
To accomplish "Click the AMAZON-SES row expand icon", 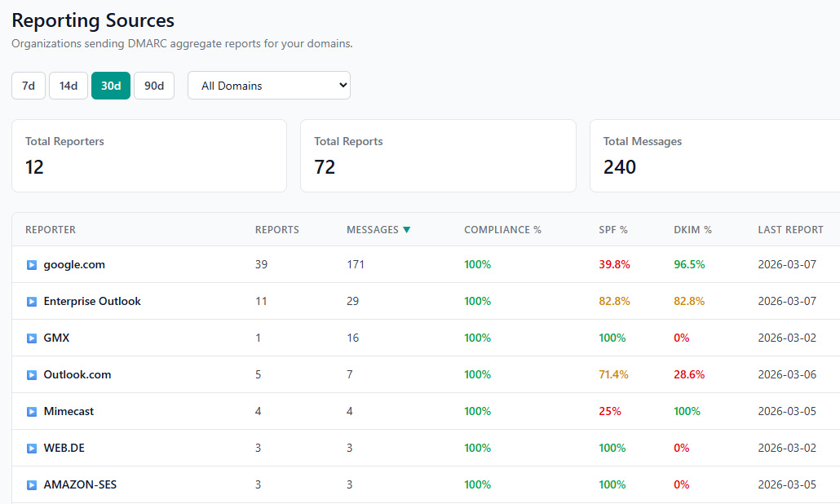I will [32, 485].
